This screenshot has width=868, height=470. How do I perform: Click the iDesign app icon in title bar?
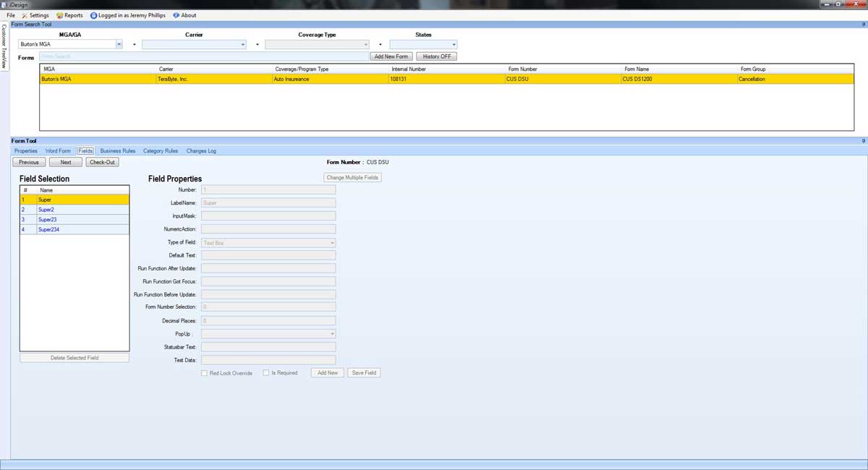[x=4, y=4]
